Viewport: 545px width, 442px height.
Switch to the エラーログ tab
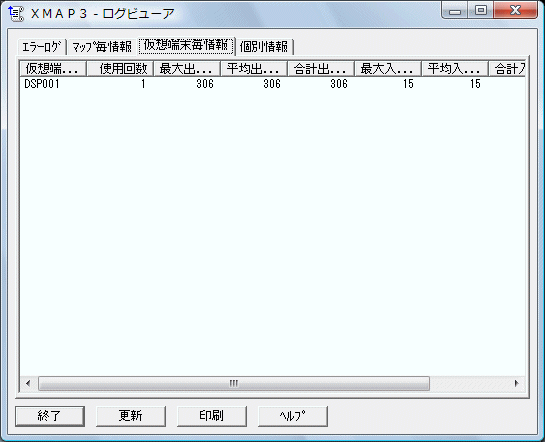(42, 47)
